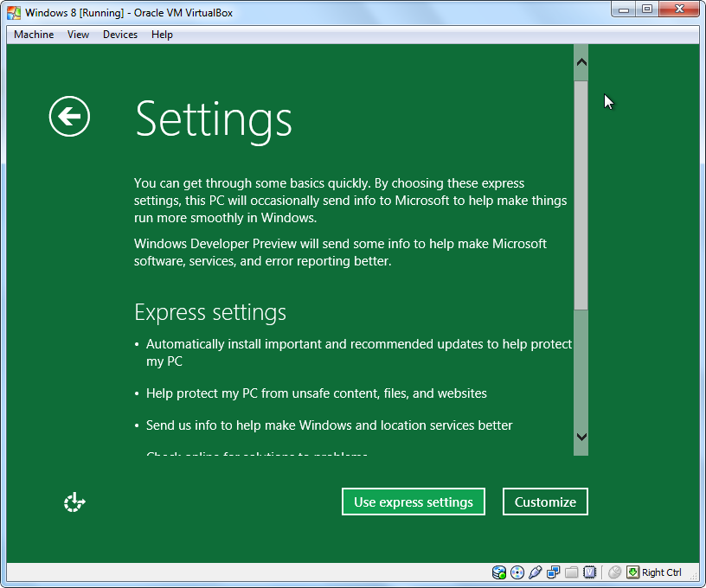This screenshot has width=706, height=588.
Task: Maximize the VirtualBox window
Action: [x=647, y=10]
